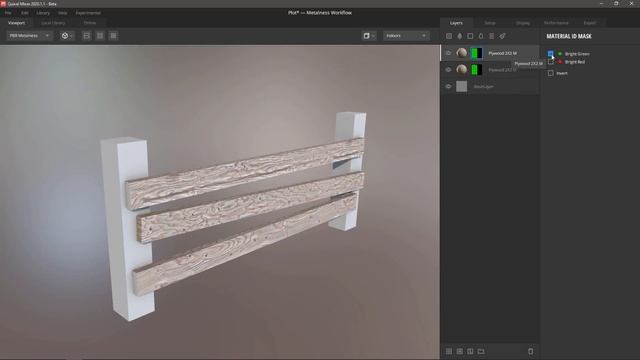Switch to the Viewport tab
The width and height of the screenshot is (640, 360).
(x=17, y=23)
